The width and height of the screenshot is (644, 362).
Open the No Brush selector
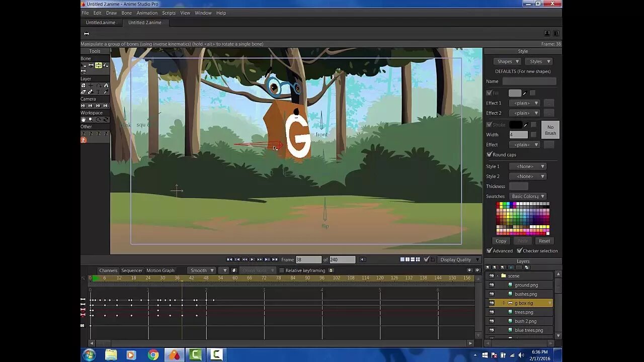[550, 130]
